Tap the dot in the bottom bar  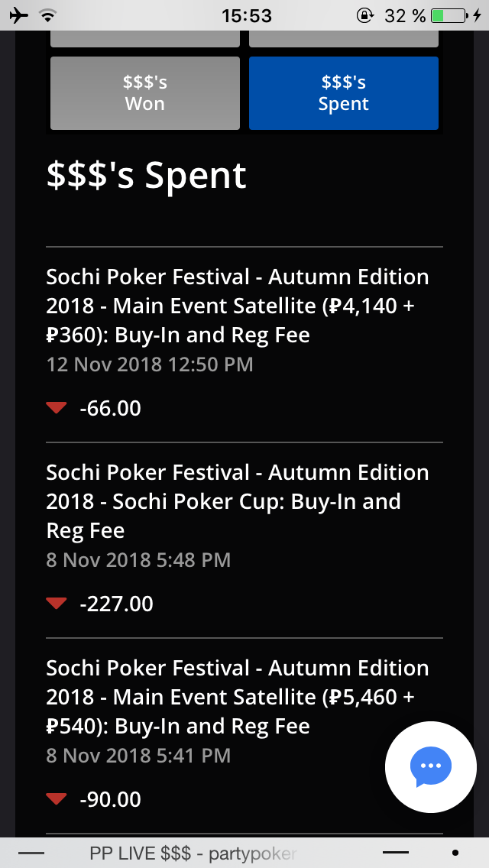click(x=455, y=853)
